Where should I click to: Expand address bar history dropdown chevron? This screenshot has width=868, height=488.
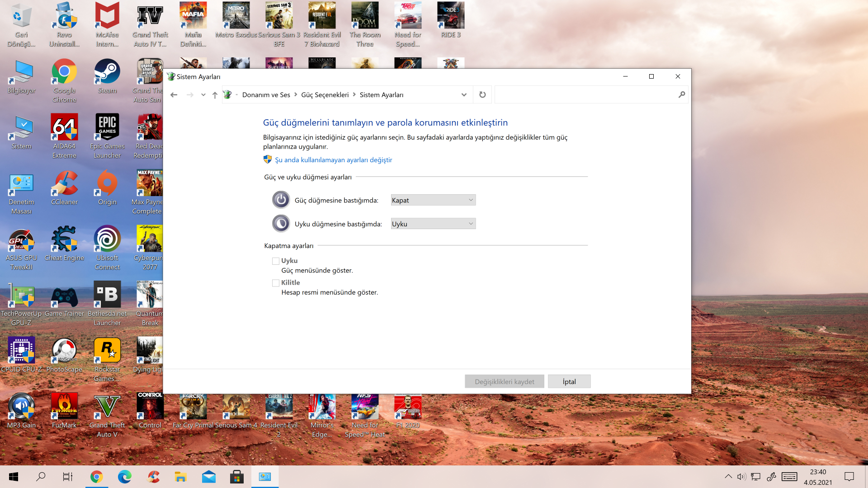[x=464, y=95]
